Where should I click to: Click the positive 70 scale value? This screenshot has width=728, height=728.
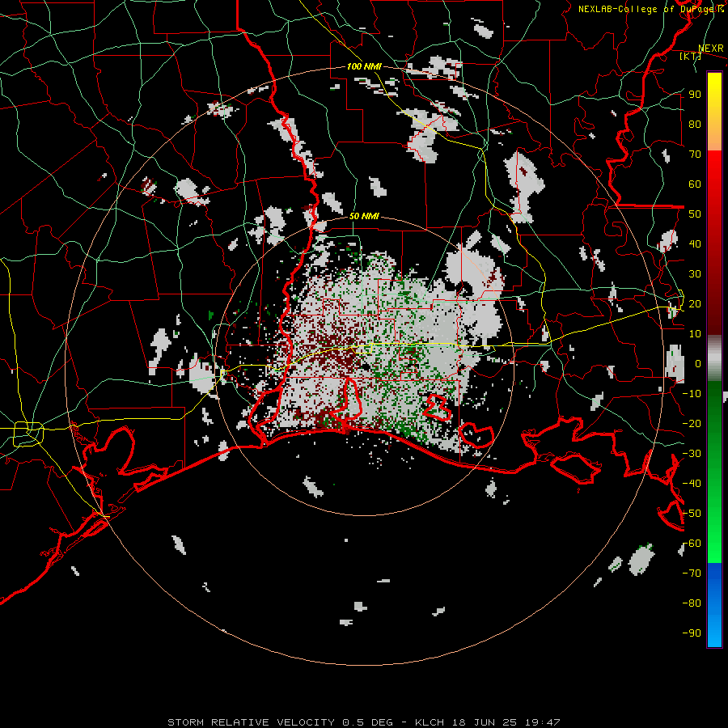(695, 154)
